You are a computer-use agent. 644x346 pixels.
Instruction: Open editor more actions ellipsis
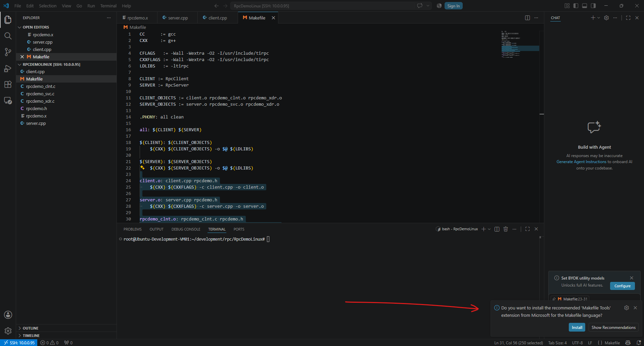pos(536,18)
